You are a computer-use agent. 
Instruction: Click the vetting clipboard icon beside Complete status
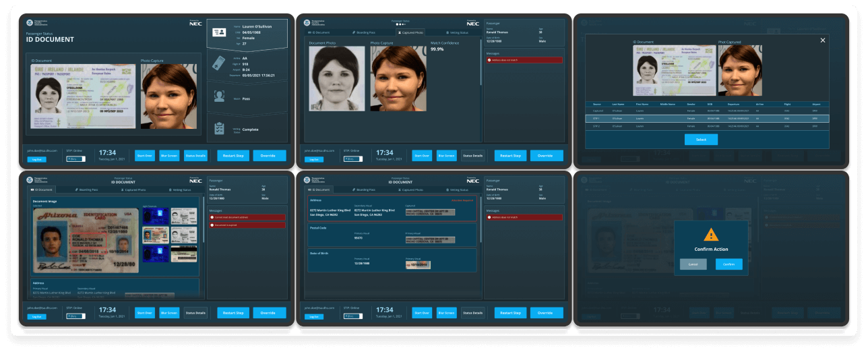(x=219, y=128)
